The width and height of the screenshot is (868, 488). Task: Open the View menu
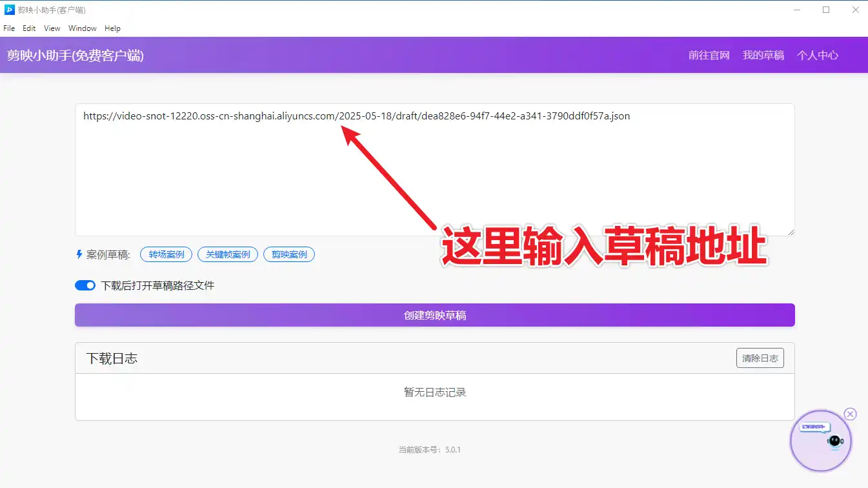click(52, 28)
